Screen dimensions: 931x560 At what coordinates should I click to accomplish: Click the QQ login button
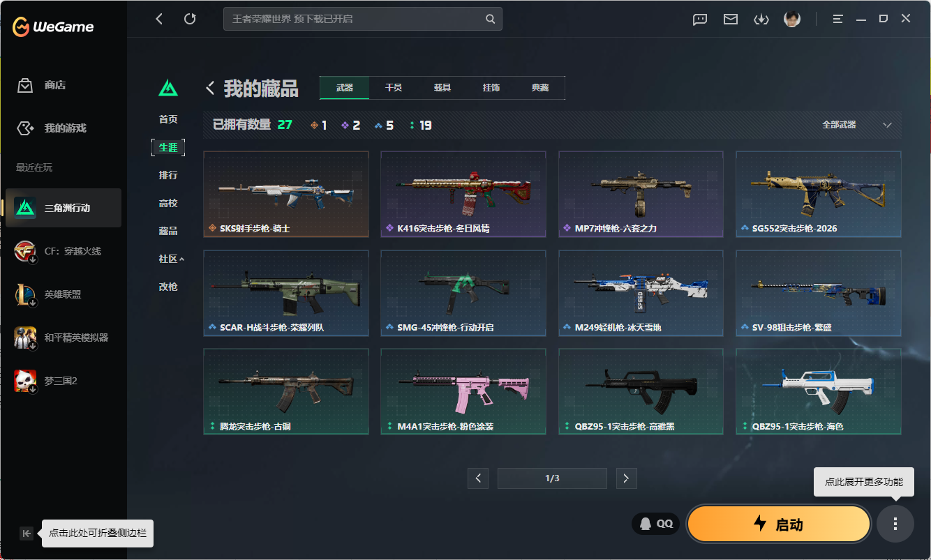656,524
